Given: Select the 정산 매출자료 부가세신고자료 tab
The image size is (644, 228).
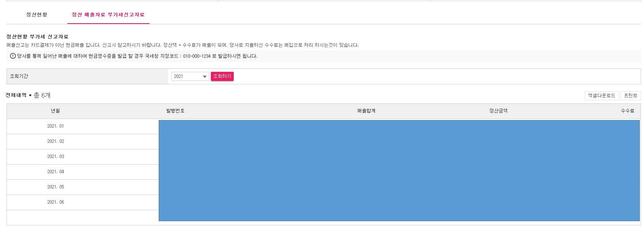Looking at the screenshot, I should click(108, 15).
